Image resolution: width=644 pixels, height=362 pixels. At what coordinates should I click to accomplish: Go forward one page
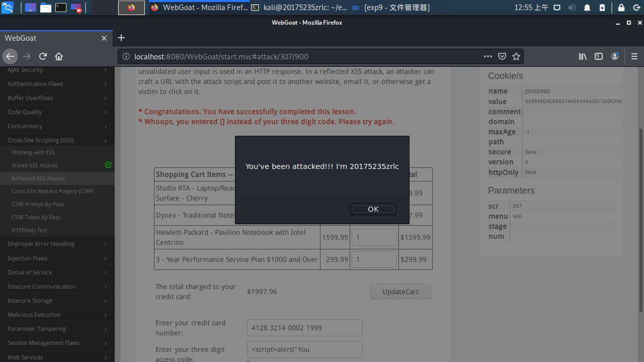pos(27,56)
